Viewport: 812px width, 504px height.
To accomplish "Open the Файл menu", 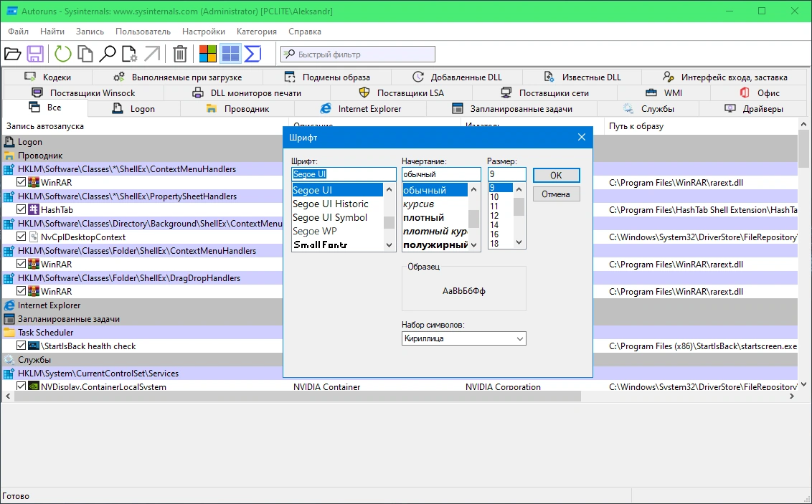I will pyautogui.click(x=18, y=32).
